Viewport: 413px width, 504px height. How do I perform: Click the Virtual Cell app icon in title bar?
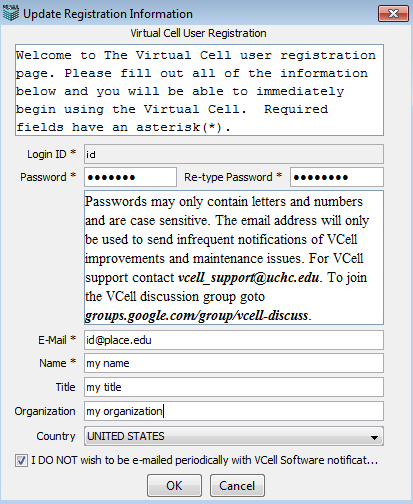11,14
